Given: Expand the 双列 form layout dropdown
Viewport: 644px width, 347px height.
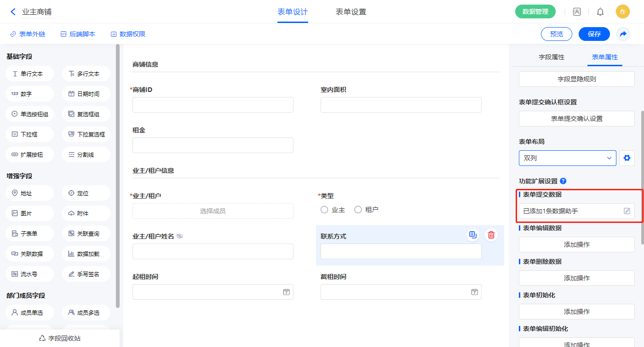Looking at the screenshot, I should point(567,158).
